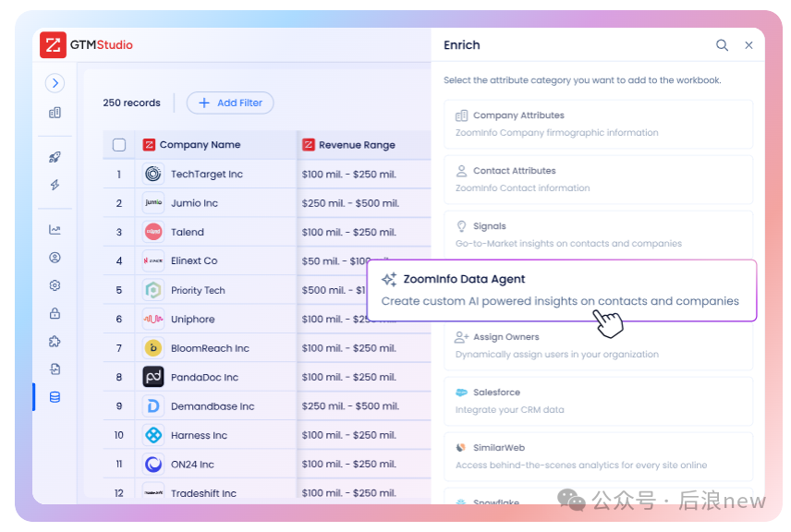791x532 pixels.
Task: Click the TechTarget Inc logo
Action: click(x=153, y=174)
